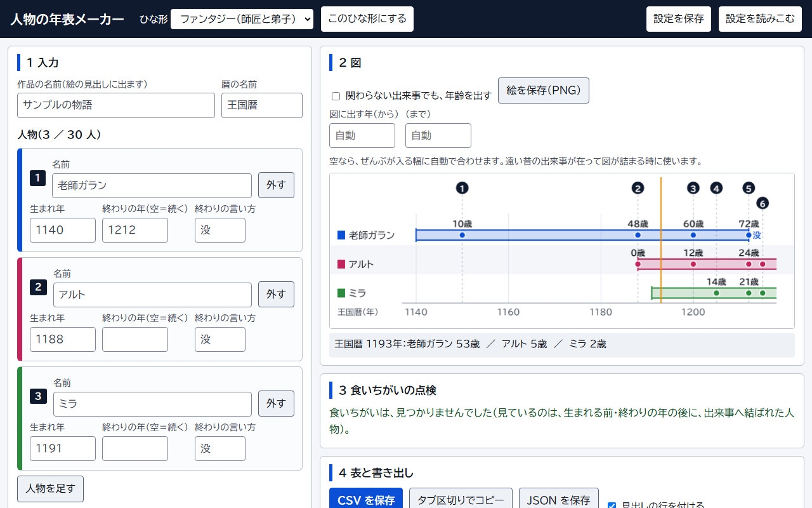This screenshot has width=812, height=508.
Task: Click the number 2 badge on アルト card
Action: [x=38, y=287]
